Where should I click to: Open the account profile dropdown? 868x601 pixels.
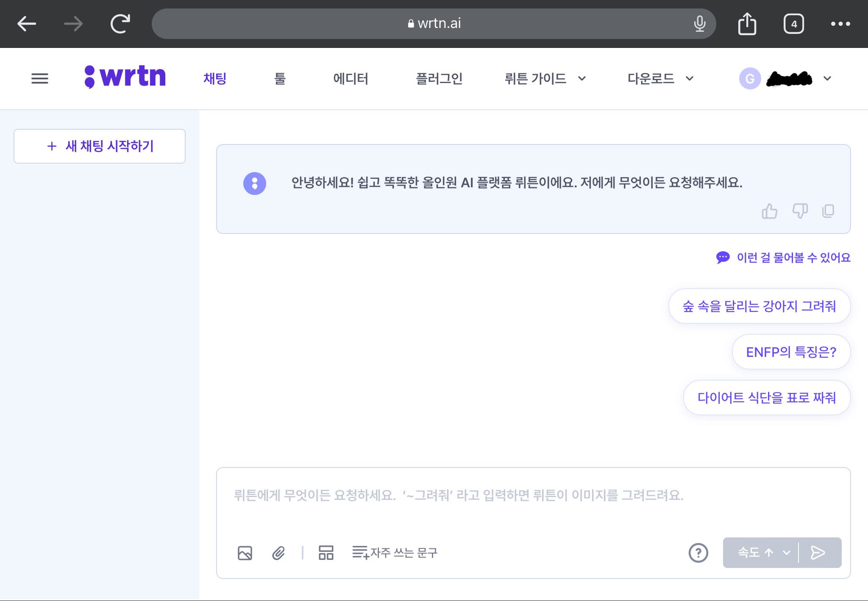pyautogui.click(x=825, y=78)
